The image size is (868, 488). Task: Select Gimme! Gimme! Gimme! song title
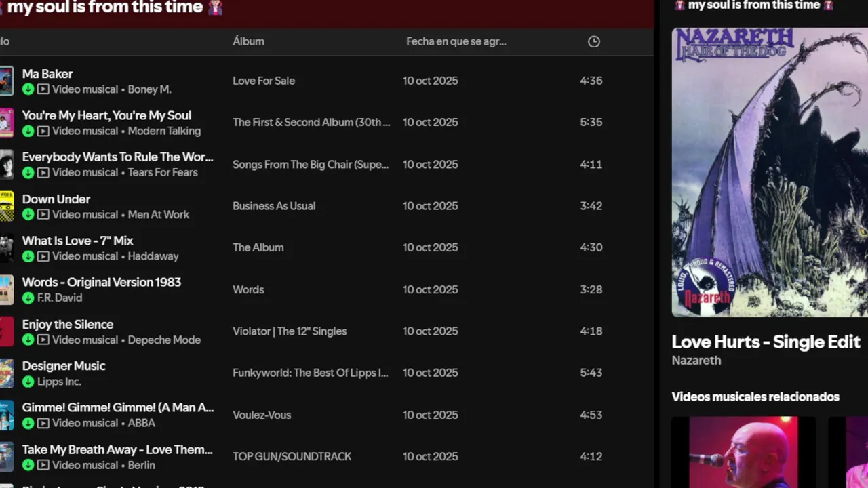[118, 407]
